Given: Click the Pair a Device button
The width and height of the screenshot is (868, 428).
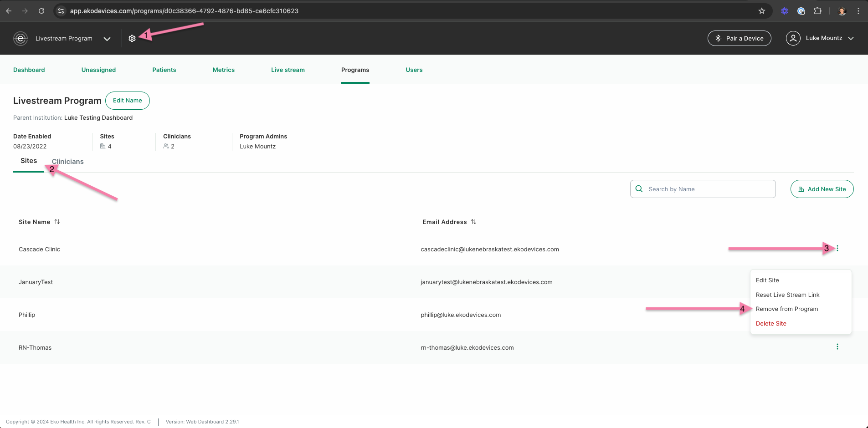Looking at the screenshot, I should click(739, 38).
